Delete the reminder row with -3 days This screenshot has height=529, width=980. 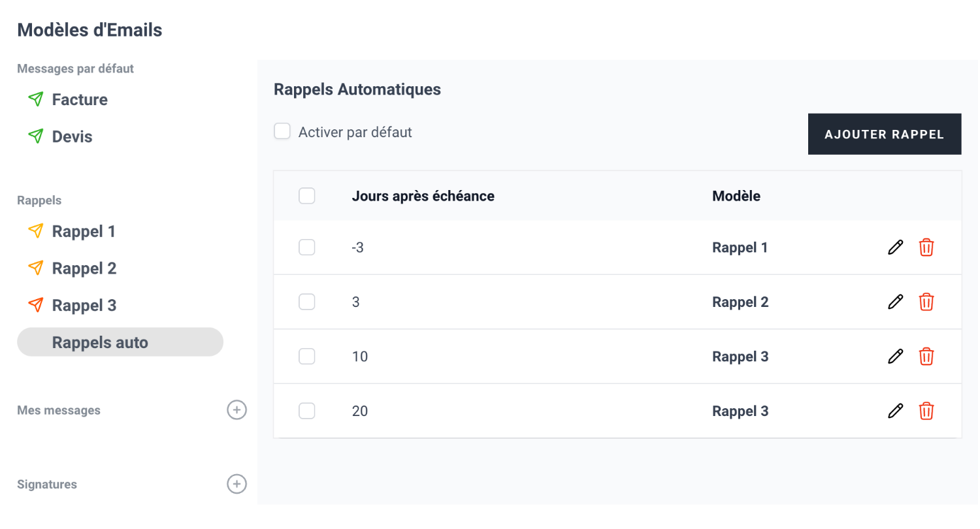coord(926,248)
